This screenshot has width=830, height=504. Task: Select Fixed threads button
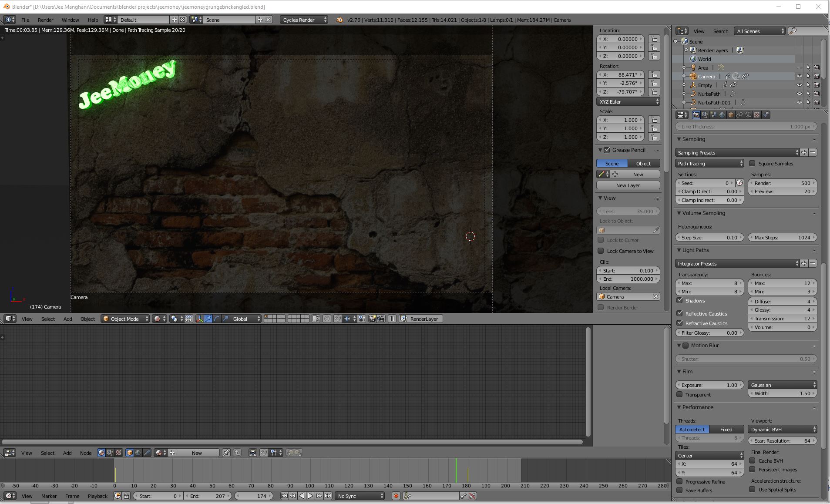[x=726, y=430]
